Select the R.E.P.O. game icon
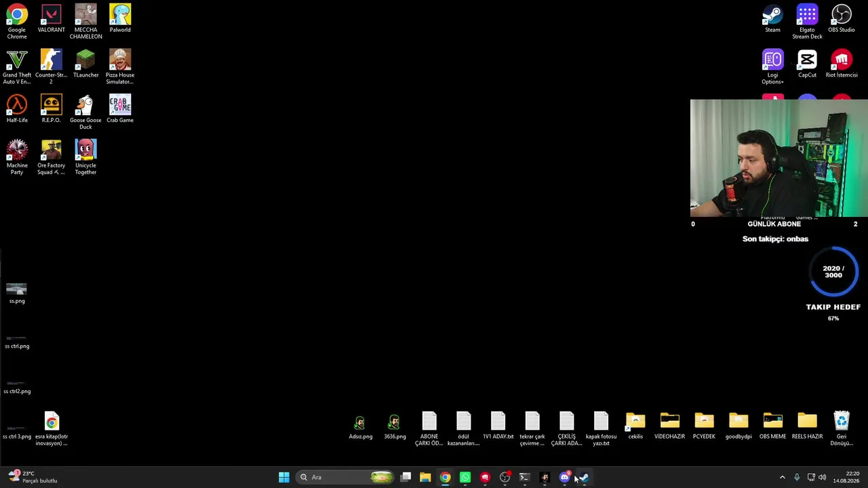 (51, 109)
